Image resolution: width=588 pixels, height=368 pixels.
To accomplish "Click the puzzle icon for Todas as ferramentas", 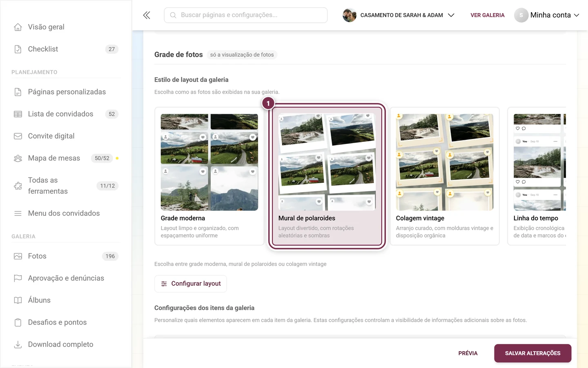I will pyautogui.click(x=18, y=186).
